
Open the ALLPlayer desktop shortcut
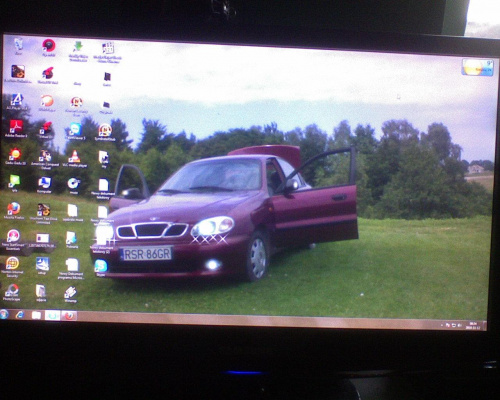point(16,102)
